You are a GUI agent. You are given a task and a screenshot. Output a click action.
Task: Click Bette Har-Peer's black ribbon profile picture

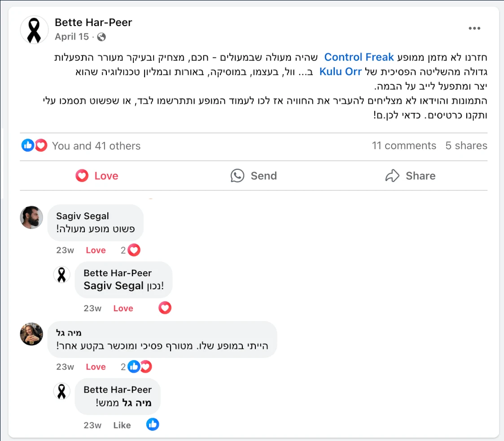click(x=34, y=30)
